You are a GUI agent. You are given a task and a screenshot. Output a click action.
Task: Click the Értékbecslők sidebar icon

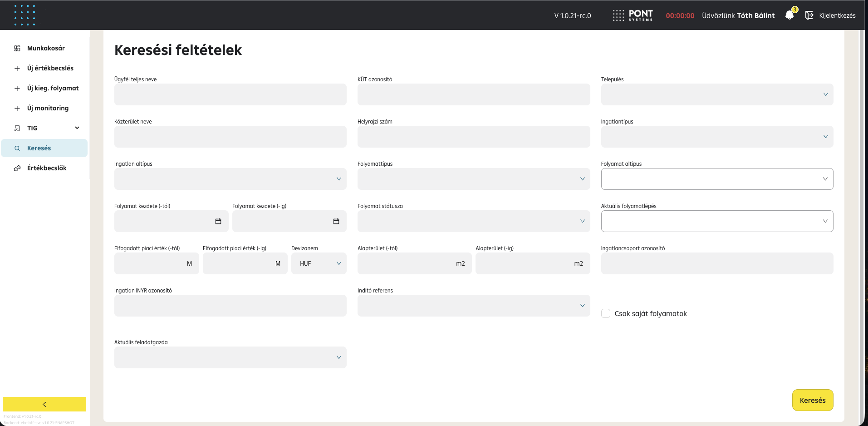(x=17, y=168)
